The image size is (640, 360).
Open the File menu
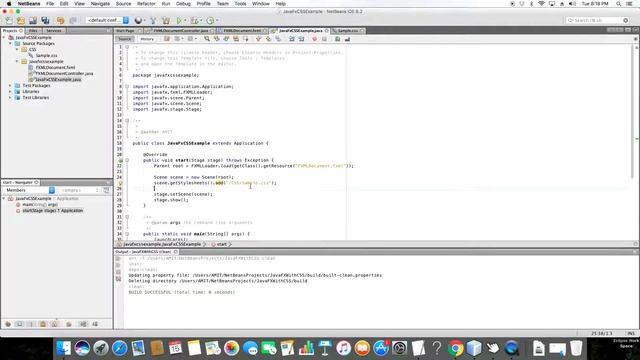pyautogui.click(x=50, y=4)
